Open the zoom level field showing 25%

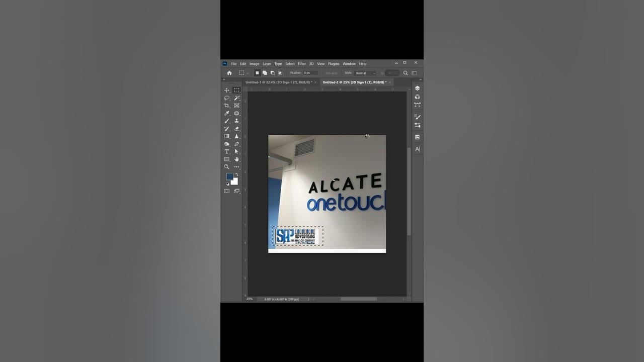point(250,299)
